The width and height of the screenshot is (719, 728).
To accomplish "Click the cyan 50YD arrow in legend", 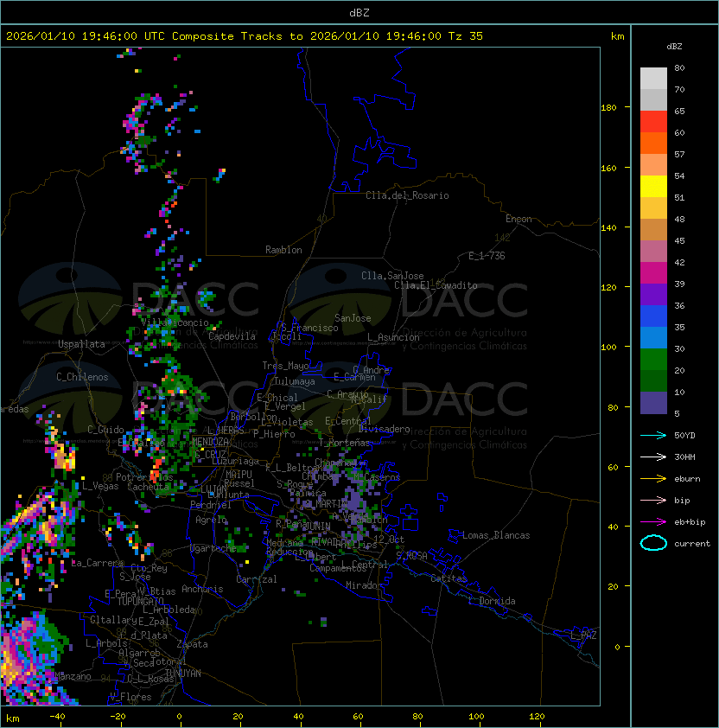I will 653,435.
